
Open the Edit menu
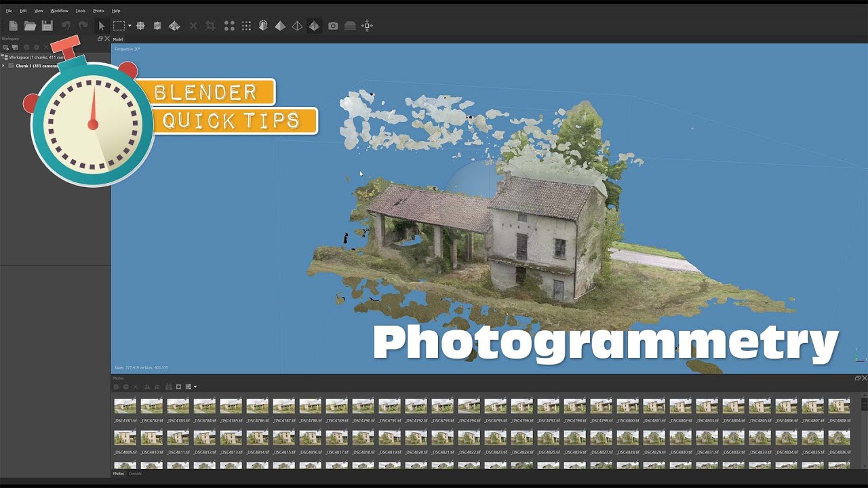(23, 11)
